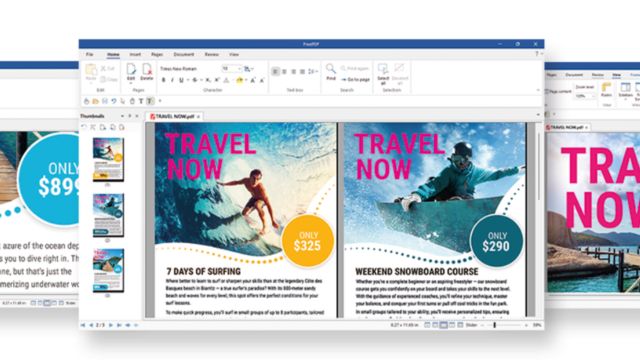Click the Cut button
Screen dimensions: 640x360
pos(108,69)
